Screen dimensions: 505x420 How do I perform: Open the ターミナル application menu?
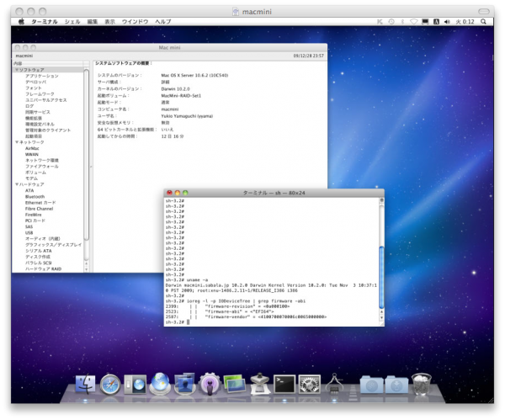(x=45, y=22)
